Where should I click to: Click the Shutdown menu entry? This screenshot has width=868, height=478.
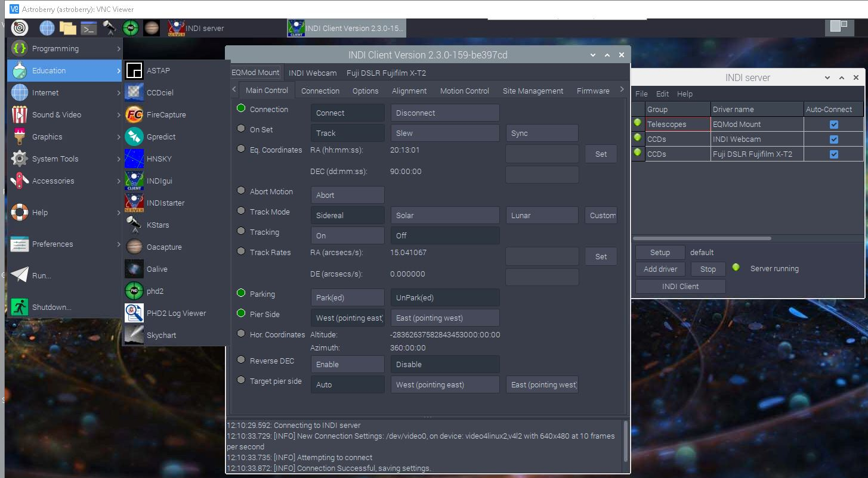(x=65, y=307)
